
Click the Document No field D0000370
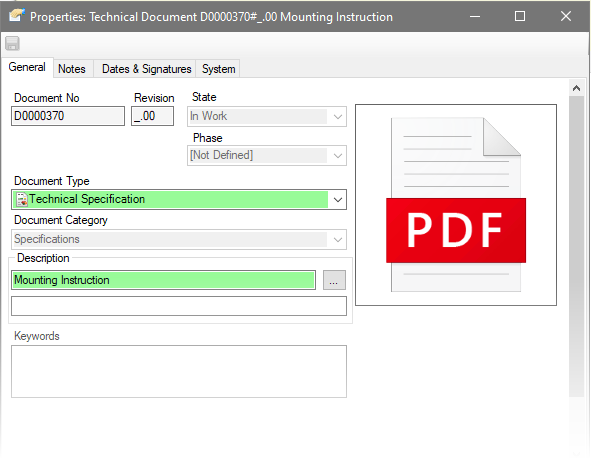pos(68,116)
